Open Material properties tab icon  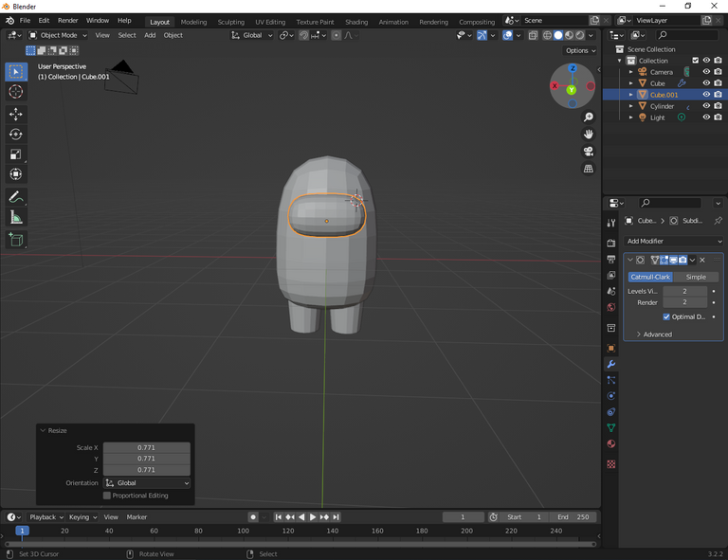611,443
